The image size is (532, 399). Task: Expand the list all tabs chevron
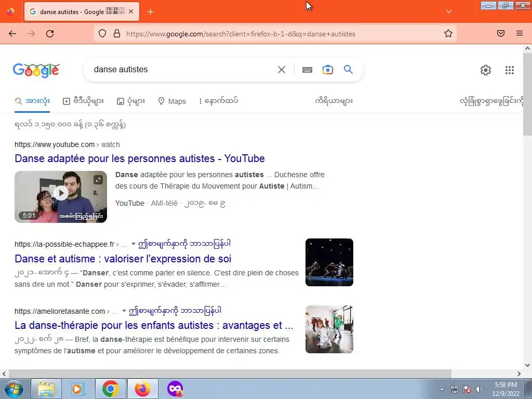tap(449, 11)
